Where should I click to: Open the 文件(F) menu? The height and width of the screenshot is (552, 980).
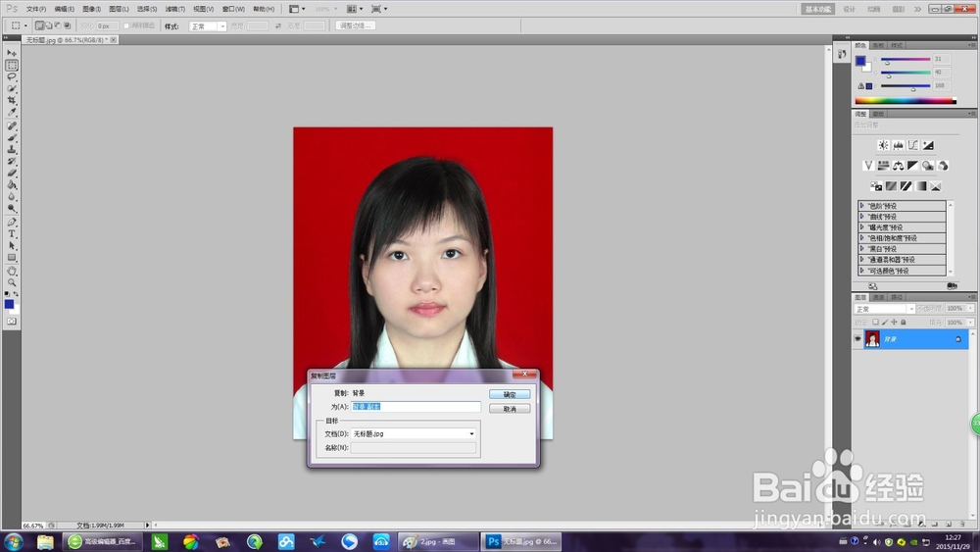(x=36, y=9)
